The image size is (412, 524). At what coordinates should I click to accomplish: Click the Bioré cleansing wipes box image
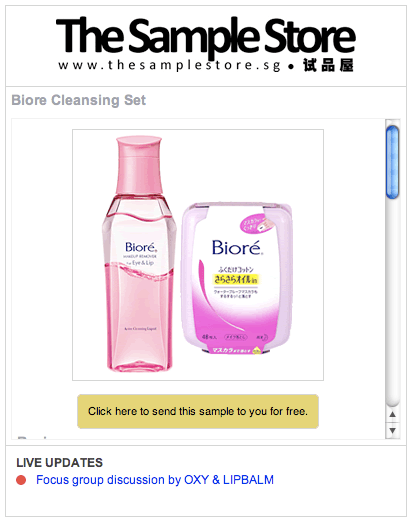pos(237,278)
